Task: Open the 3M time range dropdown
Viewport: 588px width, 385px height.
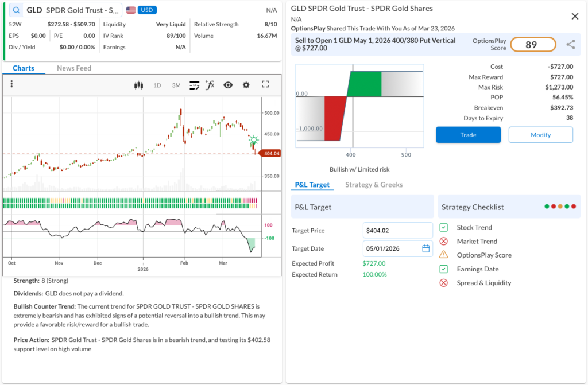Action: pos(176,85)
